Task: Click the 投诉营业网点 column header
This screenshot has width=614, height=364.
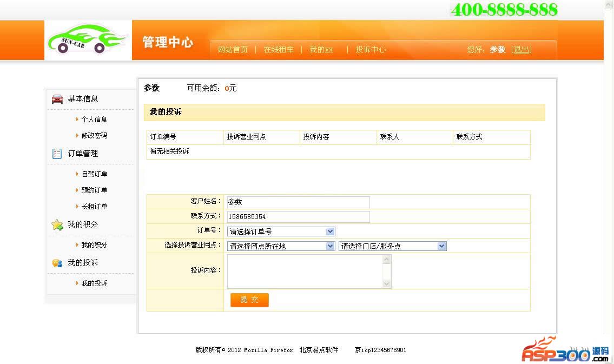Action: click(x=246, y=137)
